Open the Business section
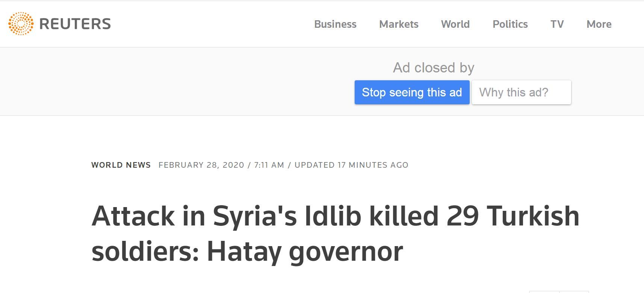The width and height of the screenshot is (644, 293). (x=335, y=24)
